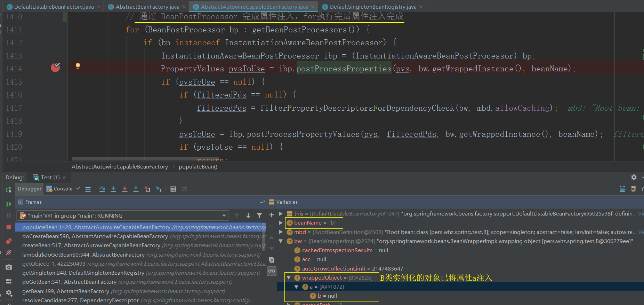Hide Console tab via its arrow icon
This screenshot has width=644, height=305.
(x=78, y=189)
